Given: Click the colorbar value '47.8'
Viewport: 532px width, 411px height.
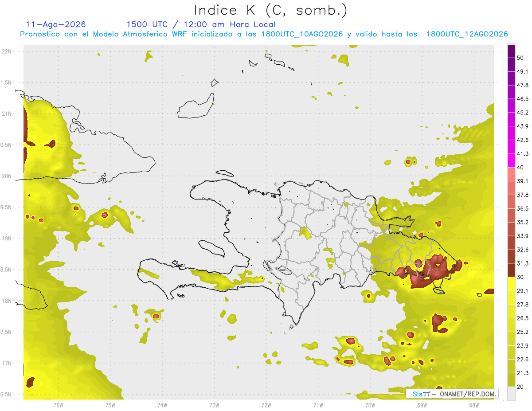Looking at the screenshot, I should [x=523, y=85].
